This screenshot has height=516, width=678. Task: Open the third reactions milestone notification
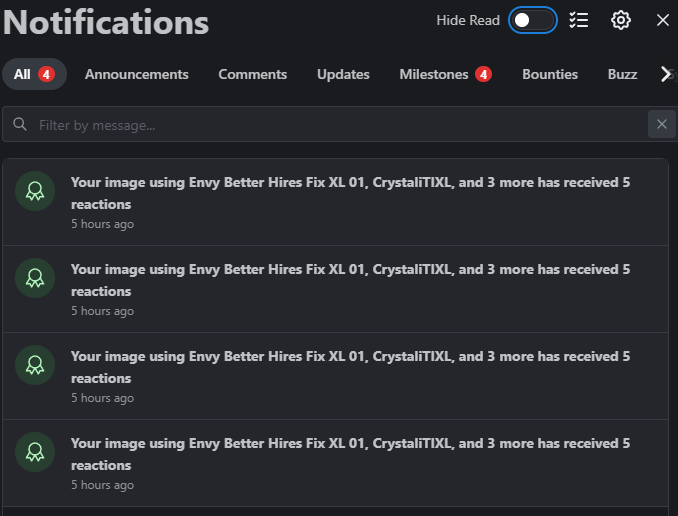click(335, 376)
